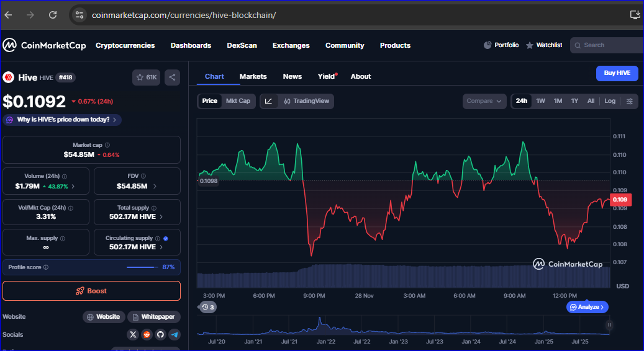This screenshot has height=351, width=644.
Task: Expand Circulating supply chevron
Action: click(x=161, y=247)
